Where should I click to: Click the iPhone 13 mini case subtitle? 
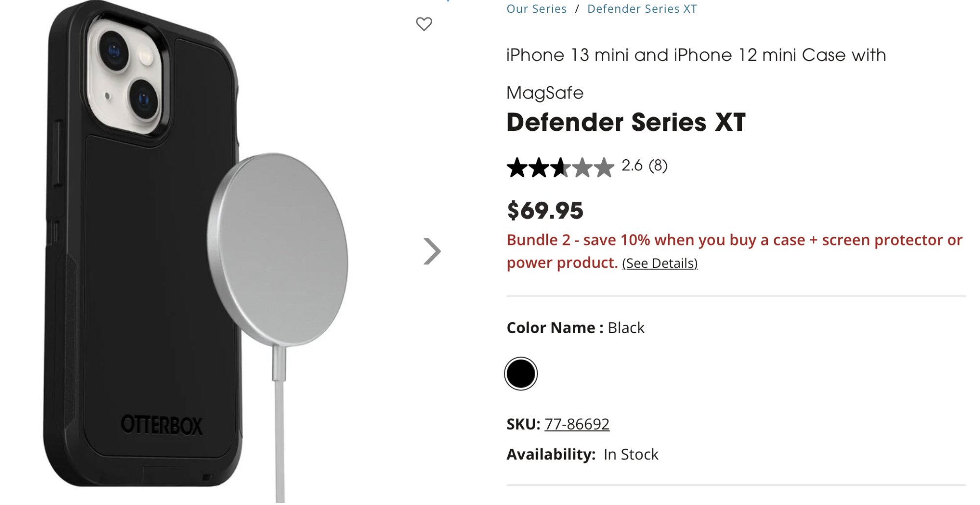(x=696, y=55)
